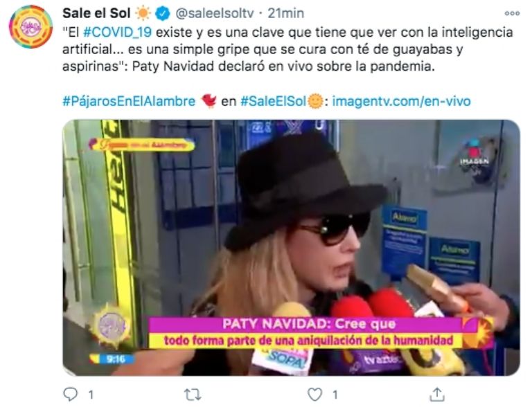Open the #COVID_19 hashtag link
The height and width of the screenshot is (407, 532).
117,33
